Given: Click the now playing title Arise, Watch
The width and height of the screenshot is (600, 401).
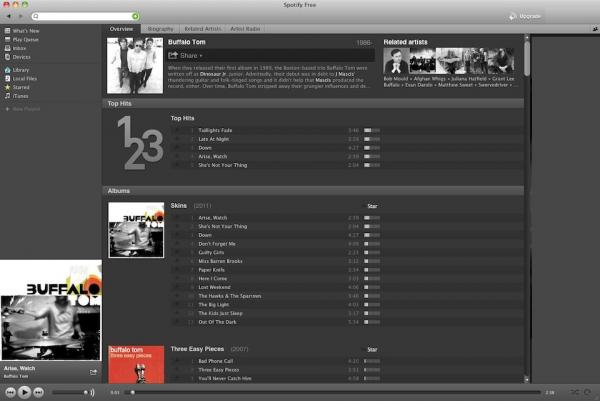Looking at the screenshot, I should click(x=20, y=368).
